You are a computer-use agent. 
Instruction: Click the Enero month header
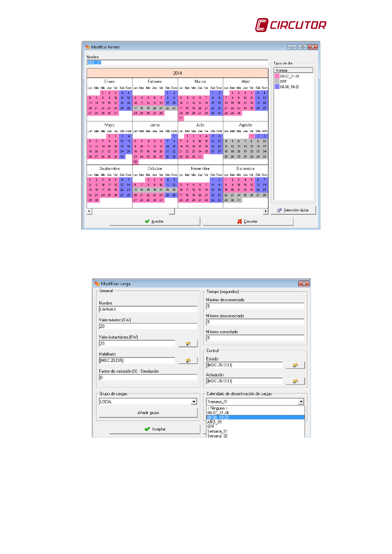pyautogui.click(x=110, y=82)
